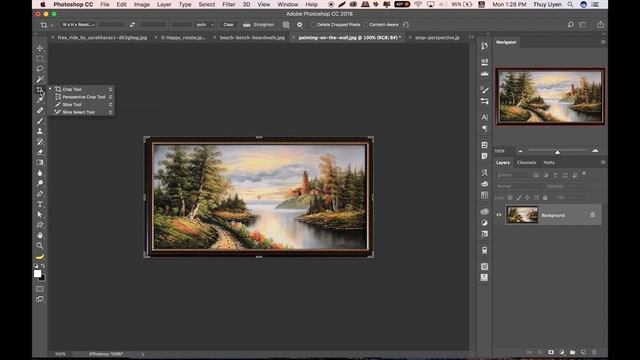The image size is (640, 360).
Task: Toggle lock position in Layers panel
Action: pyautogui.click(x=527, y=198)
